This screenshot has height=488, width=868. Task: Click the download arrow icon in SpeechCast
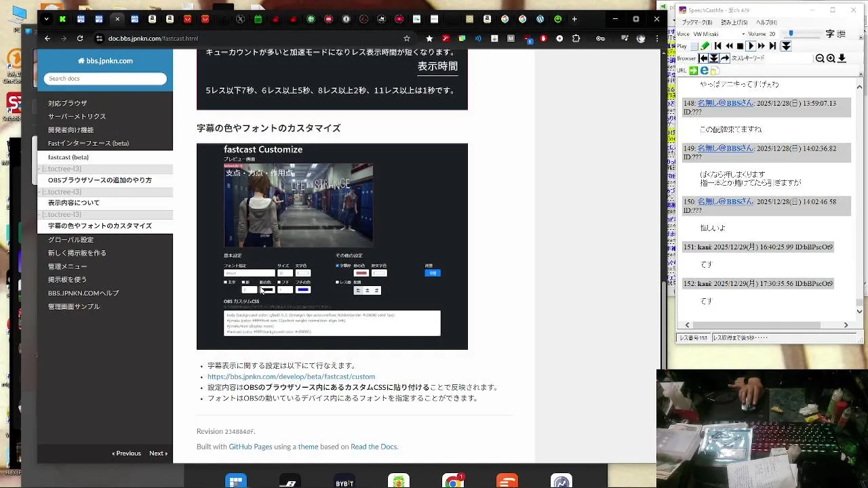[842, 58]
